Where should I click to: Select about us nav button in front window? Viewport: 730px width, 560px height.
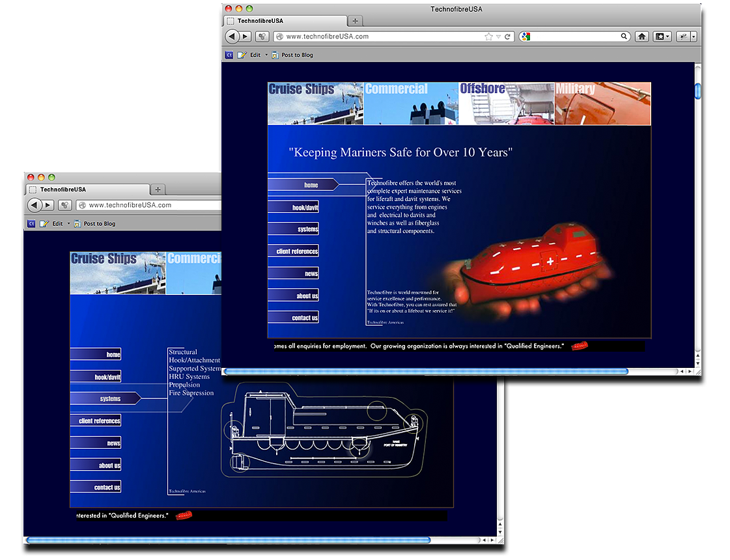click(x=293, y=296)
